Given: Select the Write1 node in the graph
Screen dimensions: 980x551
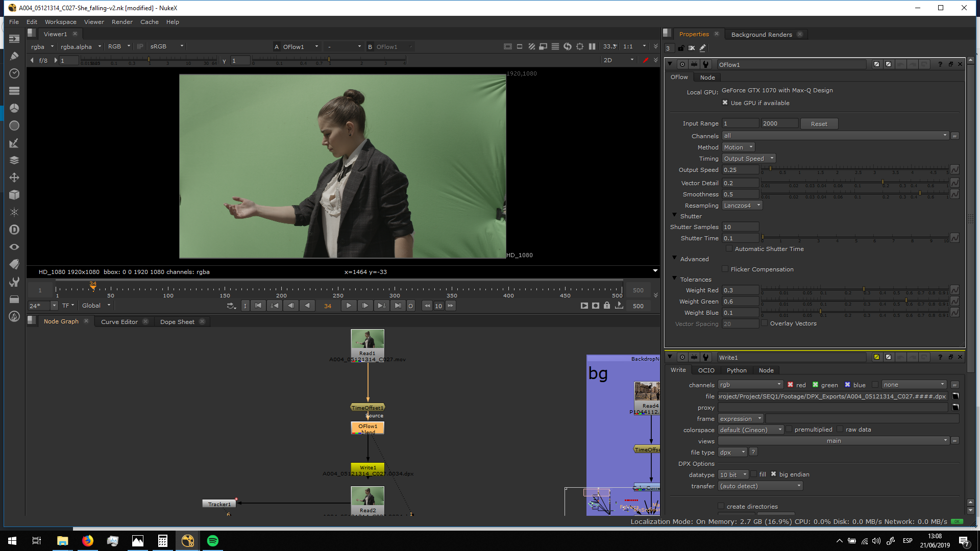Looking at the screenshot, I should (x=367, y=467).
